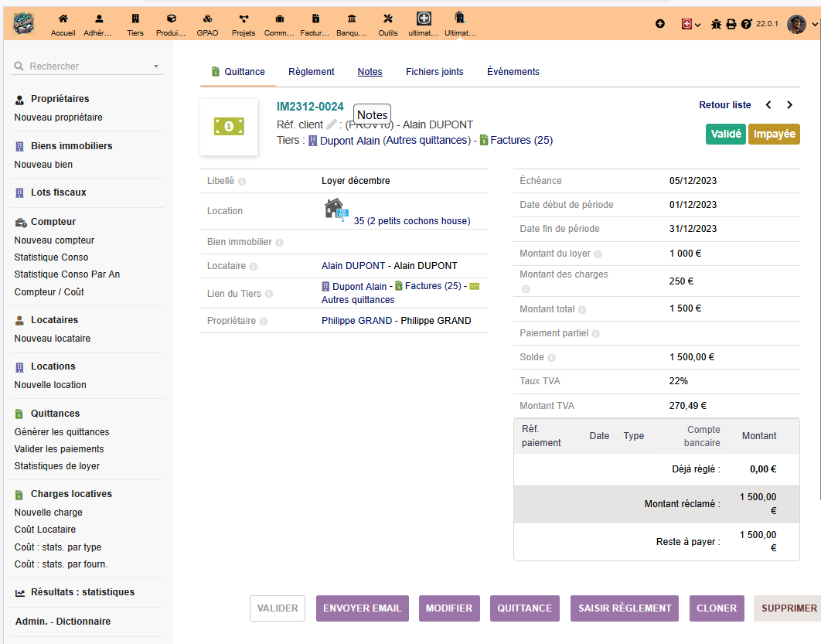Click the SAISIR RÈGLEMENT button

coord(625,608)
